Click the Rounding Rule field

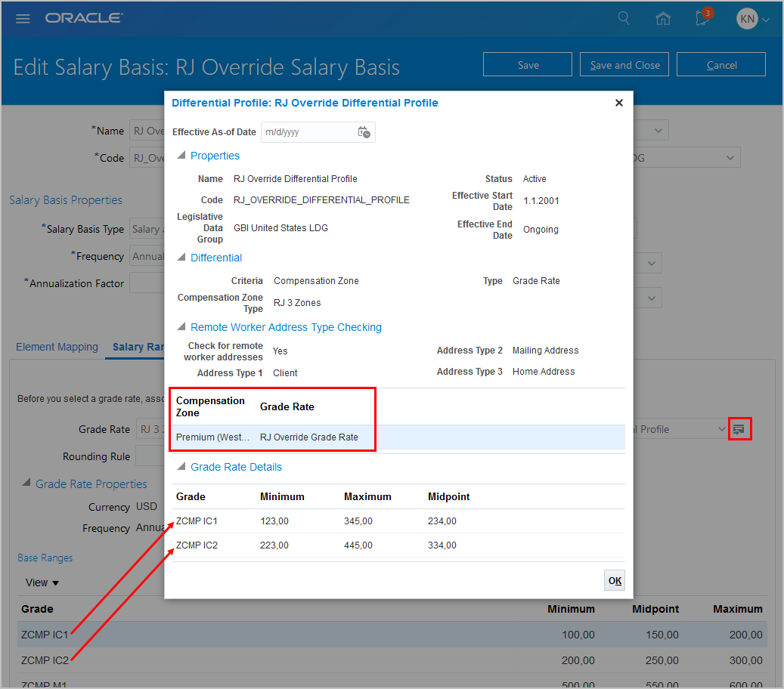coord(150,456)
